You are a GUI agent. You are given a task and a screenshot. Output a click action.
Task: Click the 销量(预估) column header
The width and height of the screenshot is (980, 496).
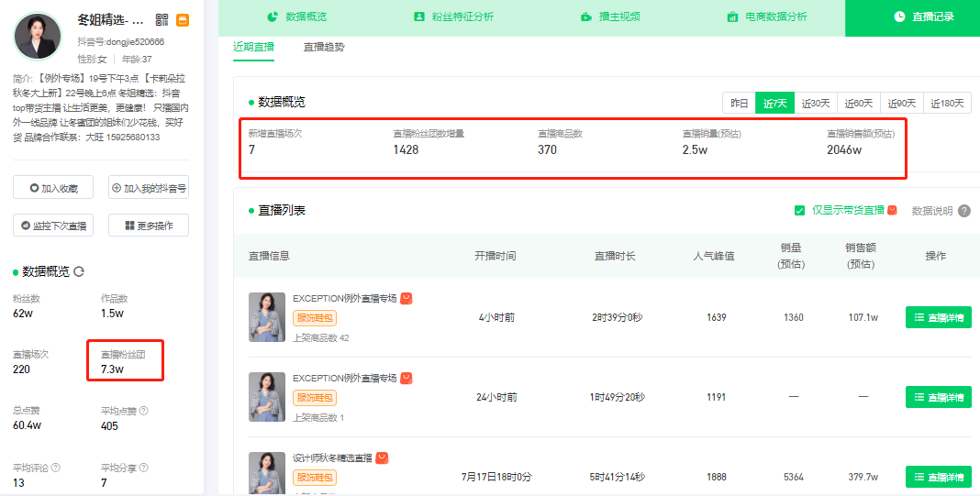791,256
